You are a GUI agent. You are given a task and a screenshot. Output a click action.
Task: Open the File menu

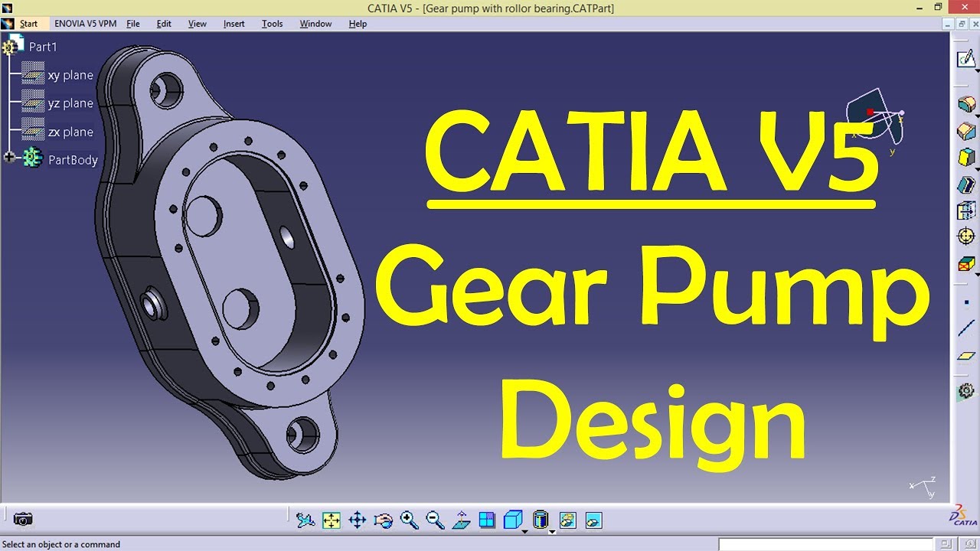(133, 24)
